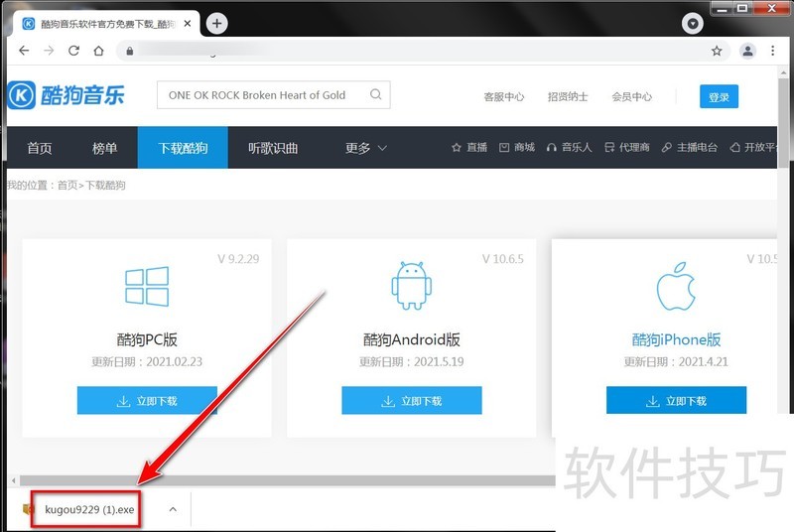Click the Android robot icon
The width and height of the screenshot is (794, 532).
point(411,285)
